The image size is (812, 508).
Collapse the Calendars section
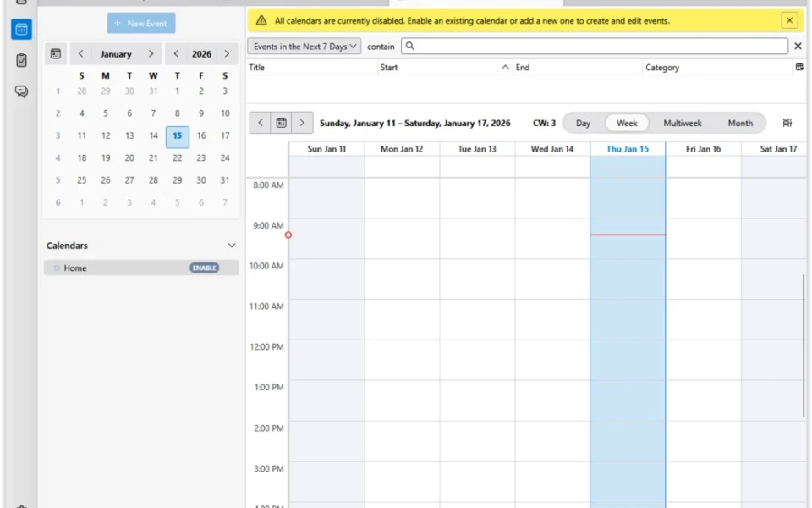(x=232, y=246)
